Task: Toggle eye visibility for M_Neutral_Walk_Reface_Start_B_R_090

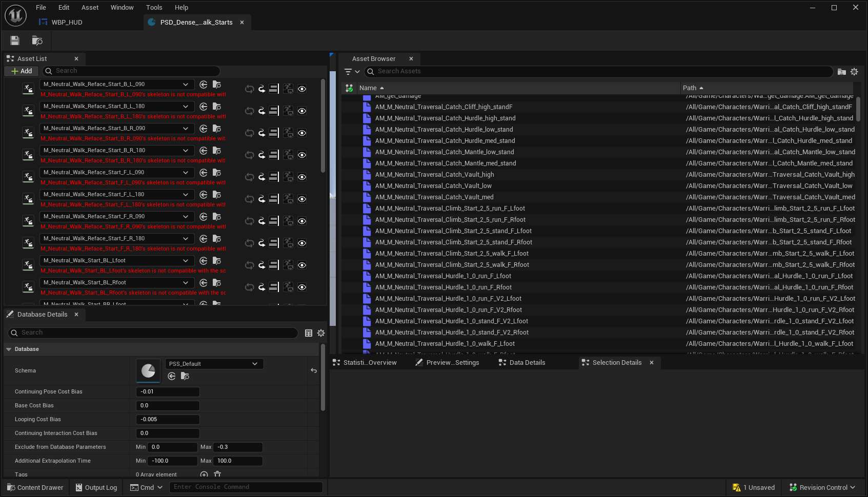Action: [x=302, y=133]
